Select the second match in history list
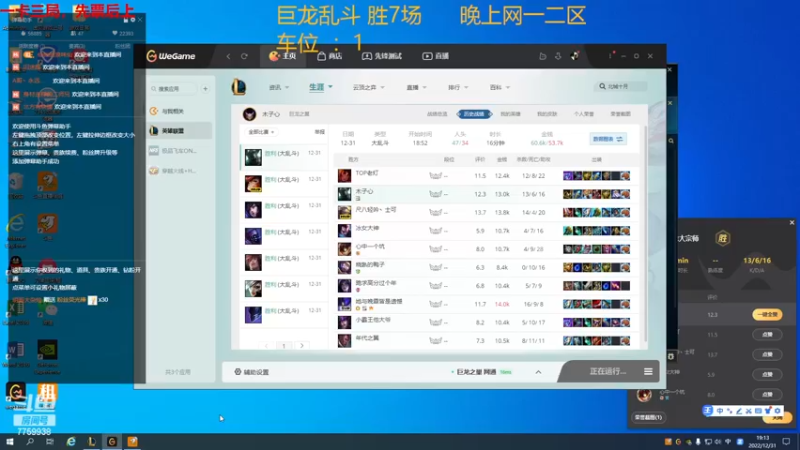 [x=284, y=183]
